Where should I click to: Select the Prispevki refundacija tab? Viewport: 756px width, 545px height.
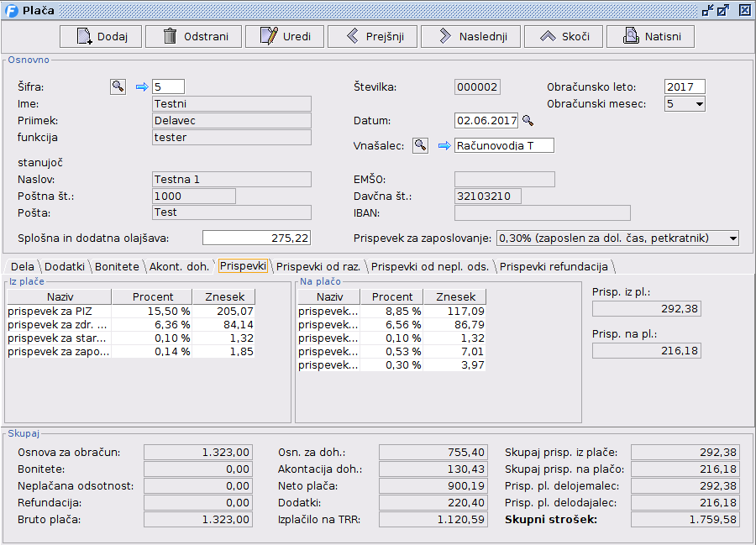pos(554,266)
